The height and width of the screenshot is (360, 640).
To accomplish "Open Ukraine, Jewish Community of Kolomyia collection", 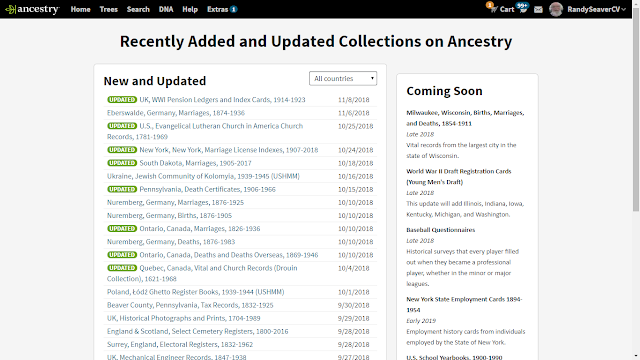I will tap(203, 176).
